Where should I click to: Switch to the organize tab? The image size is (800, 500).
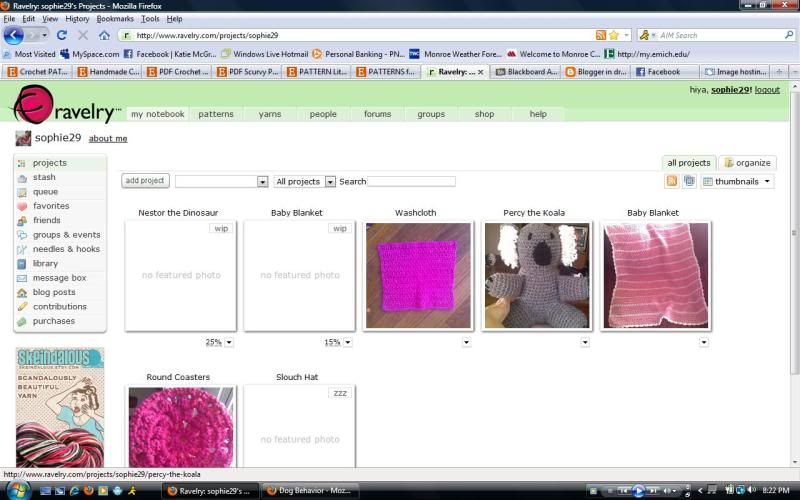click(747, 163)
